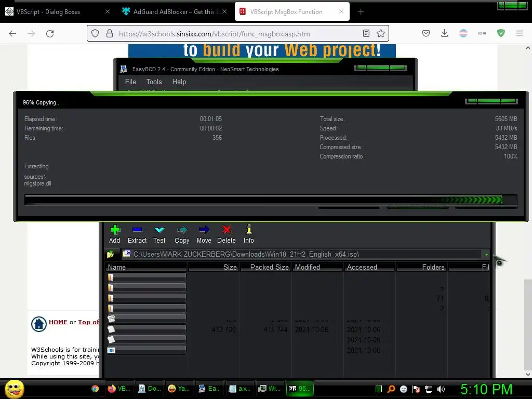Sort by the Packed Size column header

coord(265,267)
